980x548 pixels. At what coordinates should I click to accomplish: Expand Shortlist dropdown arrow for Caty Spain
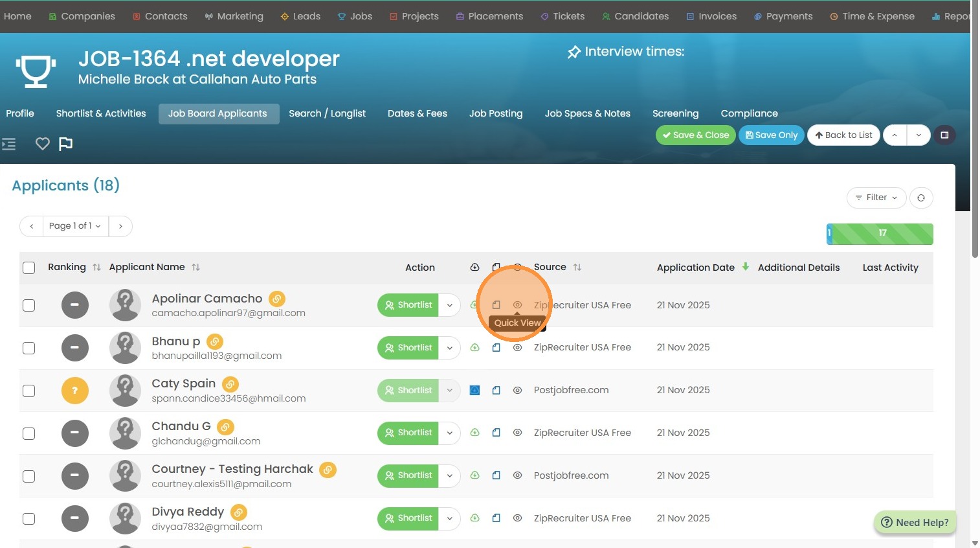pyautogui.click(x=449, y=391)
